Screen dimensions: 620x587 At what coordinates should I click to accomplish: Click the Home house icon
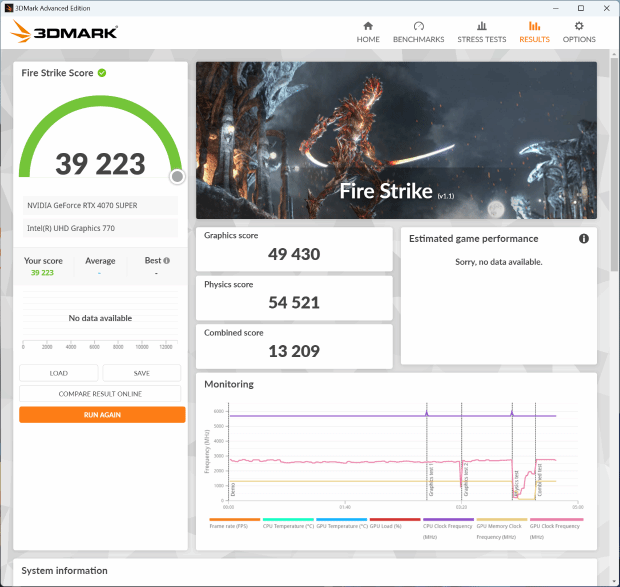point(368,26)
